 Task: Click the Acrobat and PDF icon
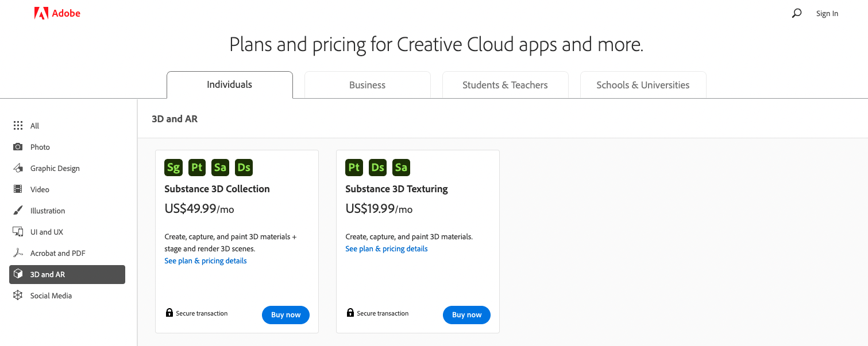pyautogui.click(x=18, y=253)
